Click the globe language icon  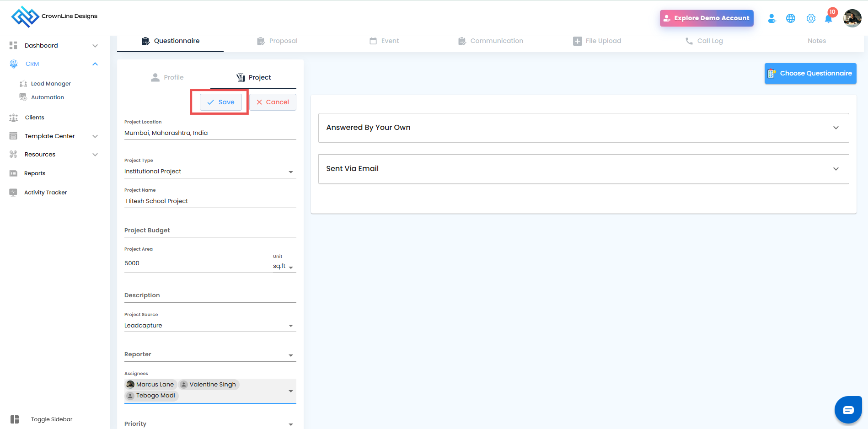click(x=791, y=18)
